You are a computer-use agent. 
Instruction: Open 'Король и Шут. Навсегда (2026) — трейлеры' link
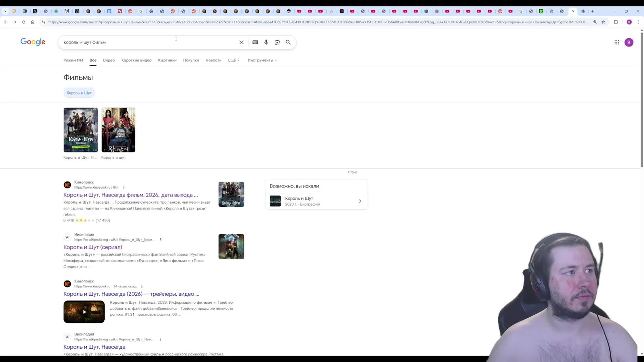point(131,294)
